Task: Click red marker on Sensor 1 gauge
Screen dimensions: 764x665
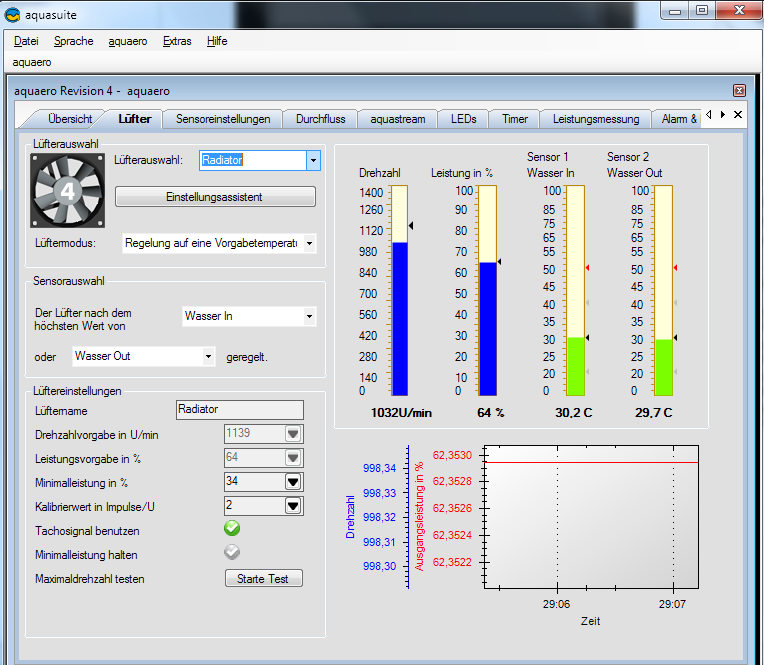Action: pyautogui.click(x=588, y=268)
